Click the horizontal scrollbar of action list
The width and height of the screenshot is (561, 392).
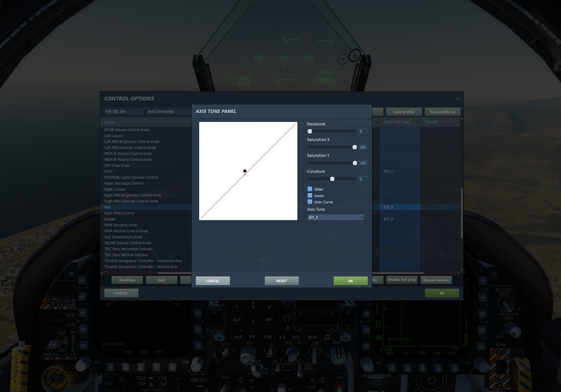[291, 273]
